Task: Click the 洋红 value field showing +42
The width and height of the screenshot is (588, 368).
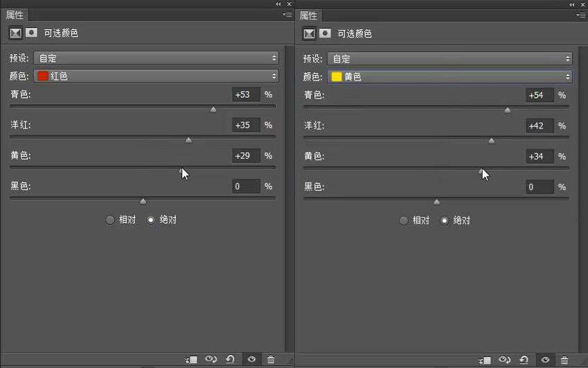Action: pos(540,126)
